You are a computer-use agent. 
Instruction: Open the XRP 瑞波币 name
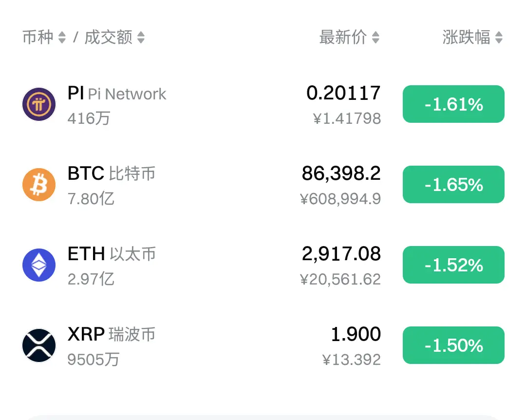[x=112, y=334]
